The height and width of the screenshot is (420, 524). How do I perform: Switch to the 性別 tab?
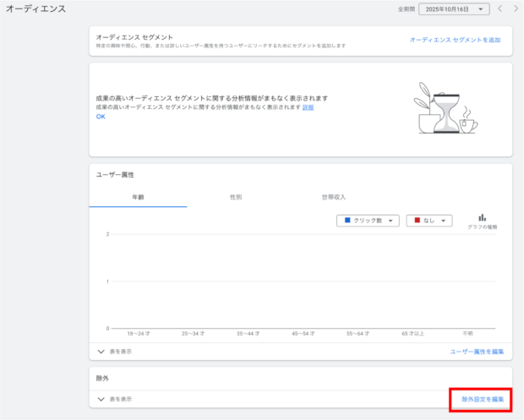tap(236, 197)
